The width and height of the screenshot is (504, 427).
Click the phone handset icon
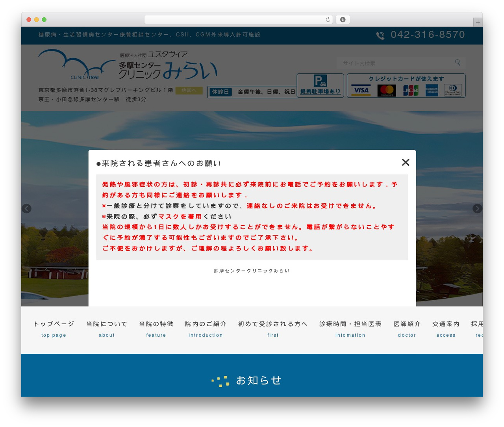click(x=380, y=35)
